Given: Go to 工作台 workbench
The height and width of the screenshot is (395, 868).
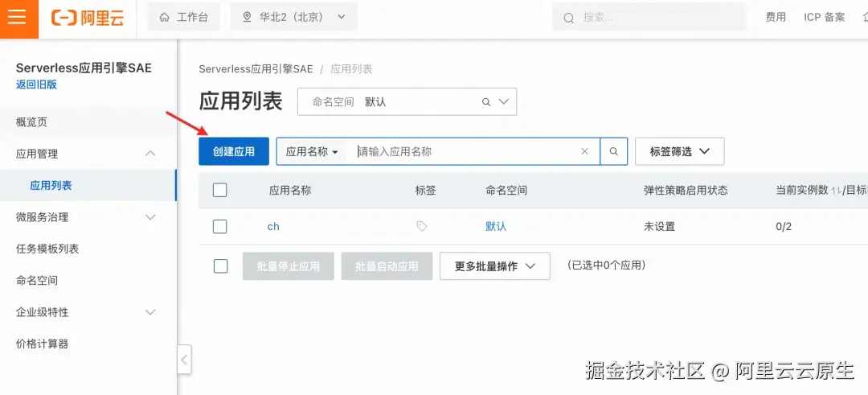Looking at the screenshot, I should [x=184, y=17].
